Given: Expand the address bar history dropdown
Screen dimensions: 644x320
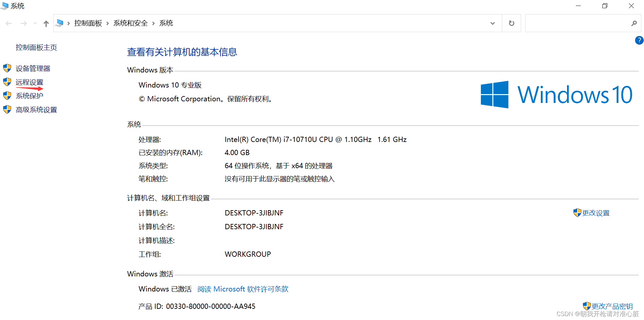Looking at the screenshot, I should tap(493, 23).
